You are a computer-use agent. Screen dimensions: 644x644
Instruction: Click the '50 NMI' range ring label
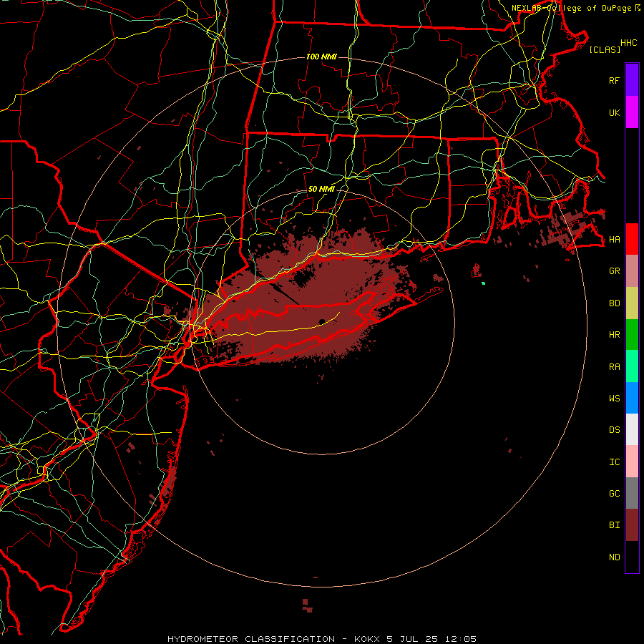click(321, 189)
